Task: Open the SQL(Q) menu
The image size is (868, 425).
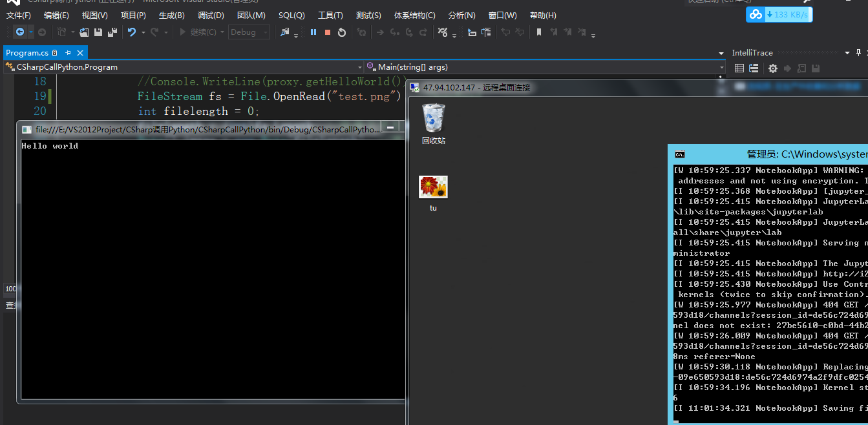Action: (x=291, y=15)
